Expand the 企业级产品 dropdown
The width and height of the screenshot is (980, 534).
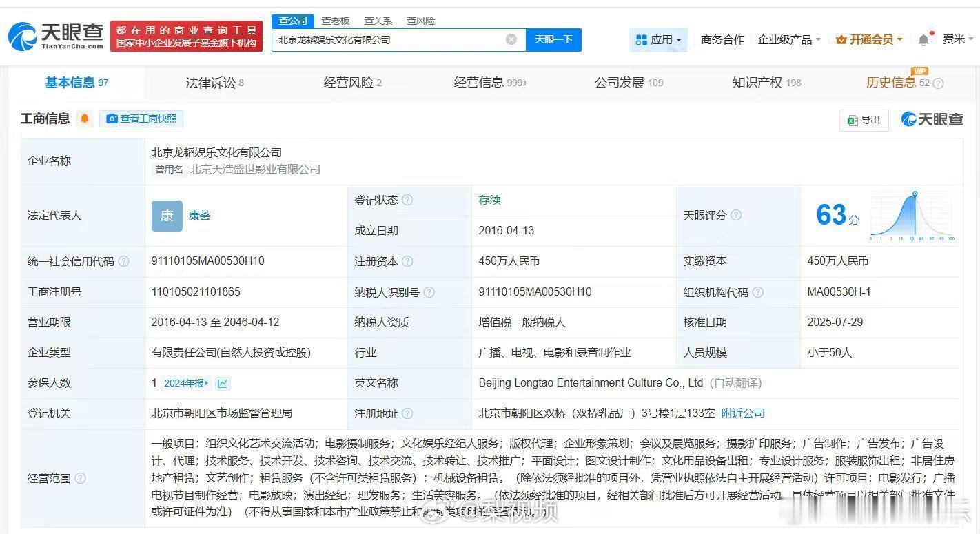(x=789, y=40)
